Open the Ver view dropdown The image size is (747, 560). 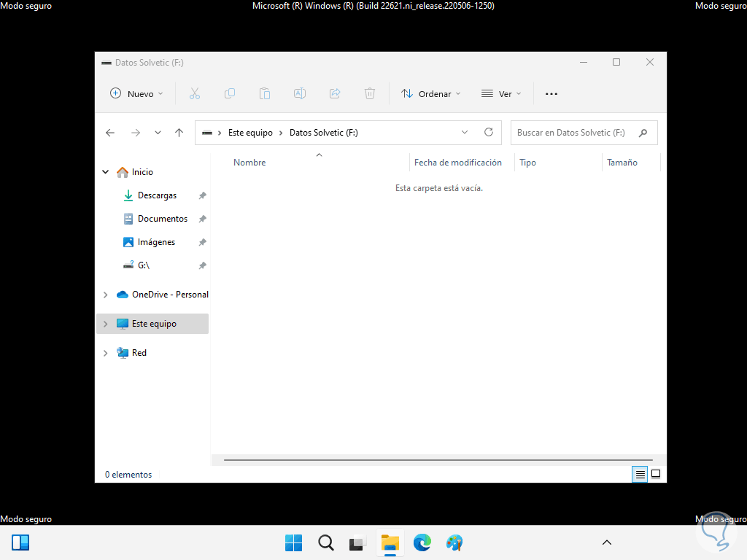(501, 94)
